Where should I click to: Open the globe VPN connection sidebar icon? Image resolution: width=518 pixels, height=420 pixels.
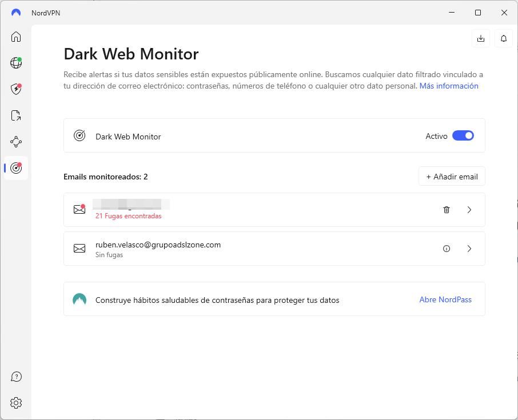pos(16,63)
